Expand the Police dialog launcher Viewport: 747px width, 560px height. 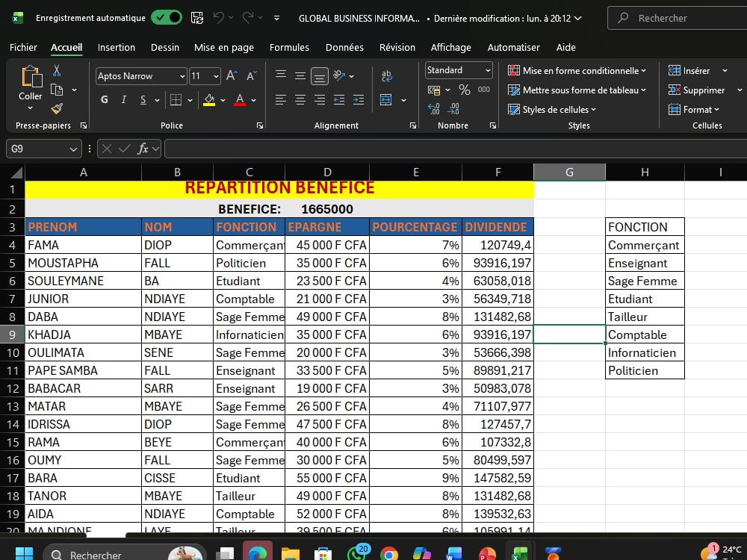tap(260, 125)
